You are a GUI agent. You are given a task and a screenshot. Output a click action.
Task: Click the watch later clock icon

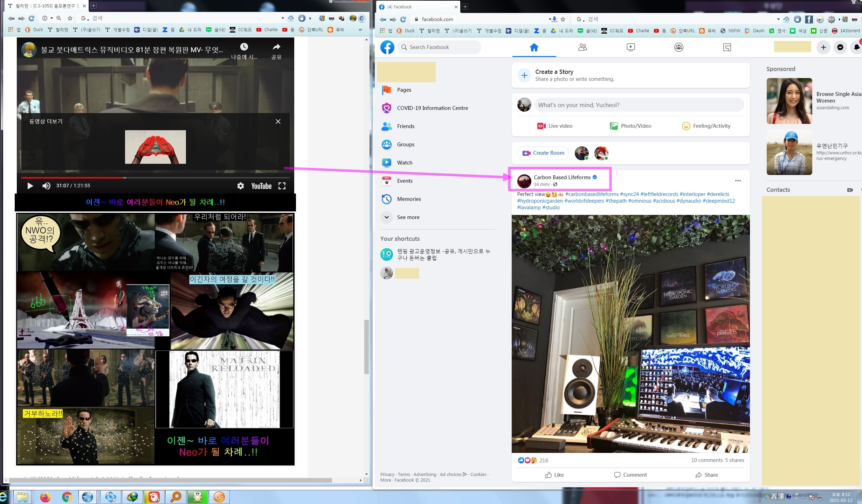pos(244,47)
